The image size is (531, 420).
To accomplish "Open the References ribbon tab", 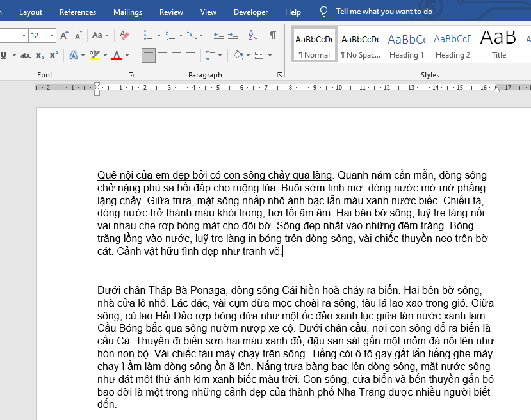I will (78, 12).
